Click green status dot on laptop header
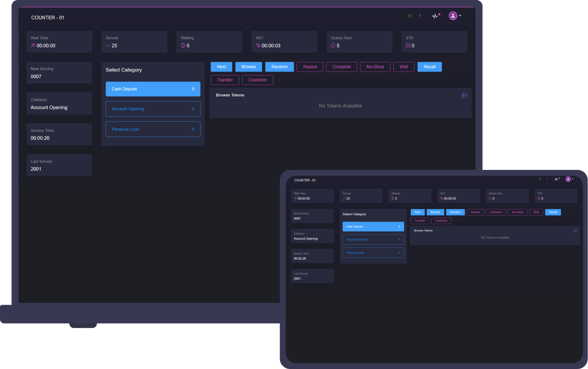The width and height of the screenshot is (588, 369). (x=409, y=16)
